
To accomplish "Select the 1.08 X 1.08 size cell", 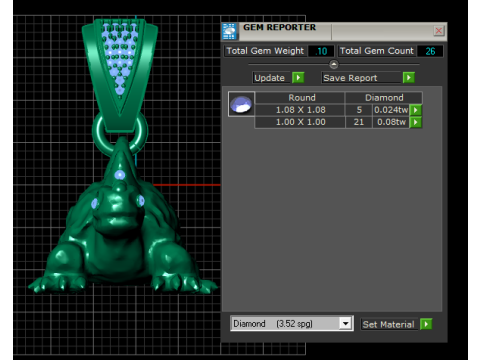I will 300,110.
